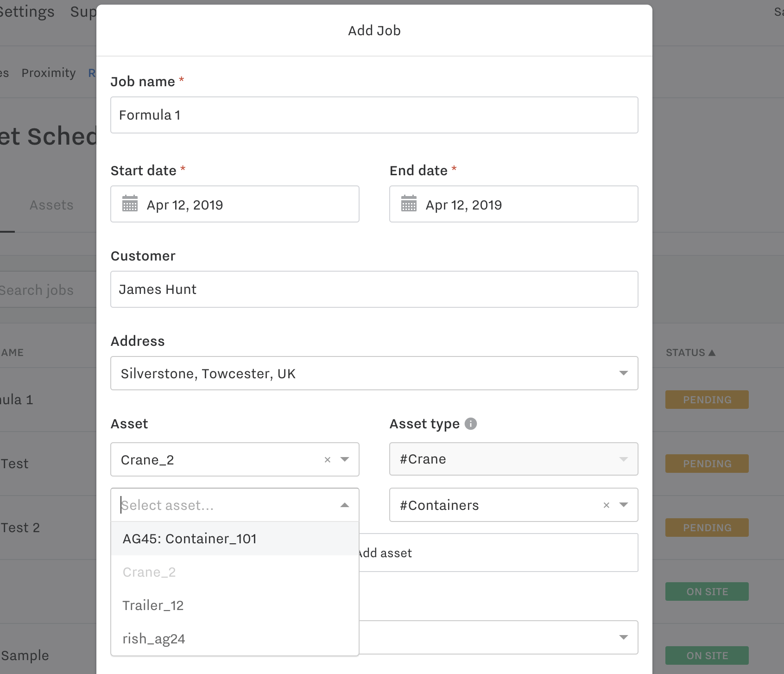Open the Address dropdown for Silverstone
The height and width of the screenshot is (674, 784).
[x=624, y=373]
